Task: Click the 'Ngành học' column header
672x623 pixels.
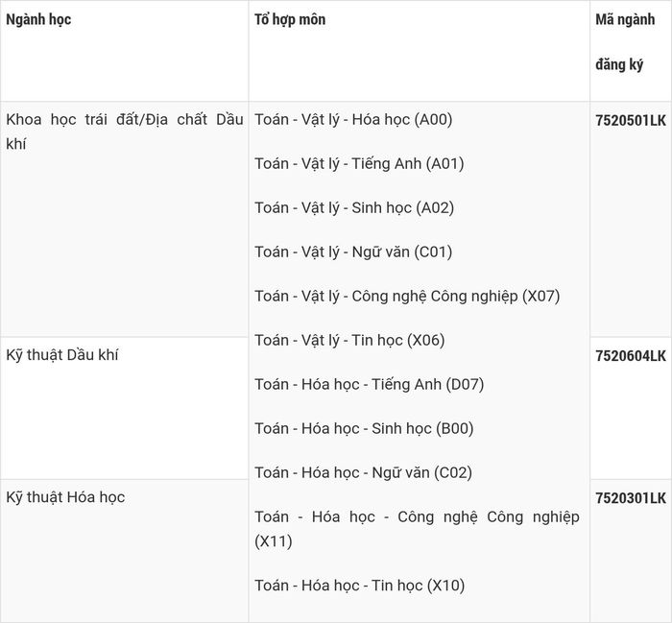Action: (x=38, y=20)
